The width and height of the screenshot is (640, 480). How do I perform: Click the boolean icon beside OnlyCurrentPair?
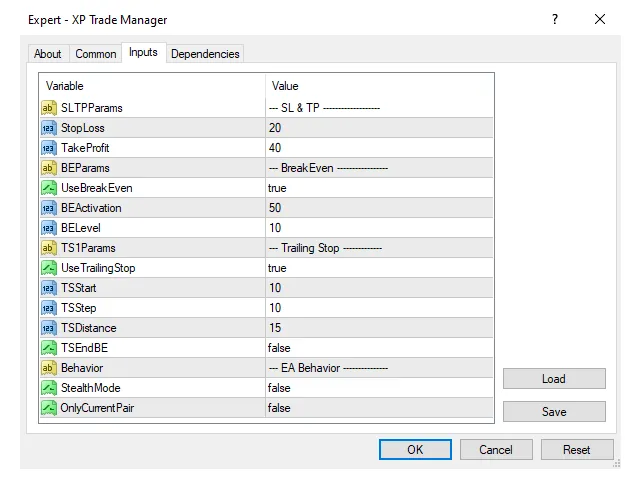point(48,408)
